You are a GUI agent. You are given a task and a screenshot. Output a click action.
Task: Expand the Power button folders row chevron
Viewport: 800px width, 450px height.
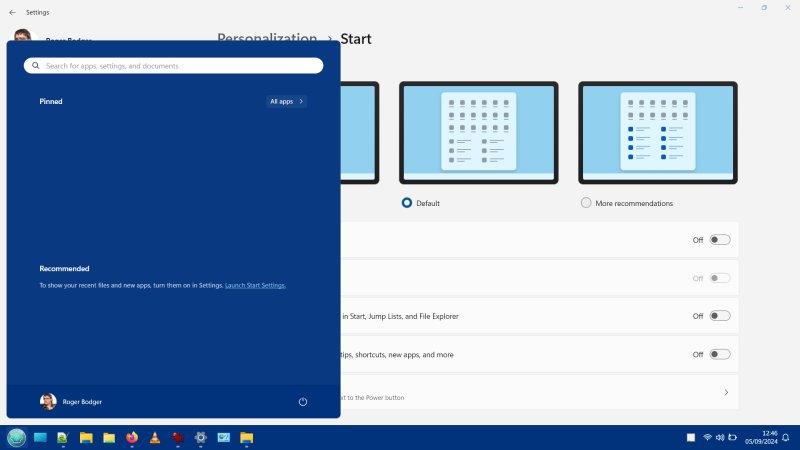coord(726,392)
